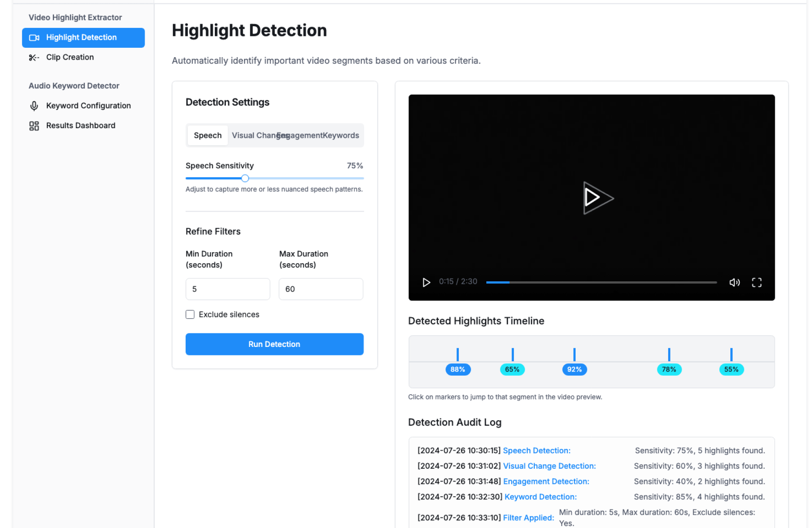This screenshot has height=528, width=812.
Task: Switch to the Speech detection tab
Action: (x=207, y=135)
